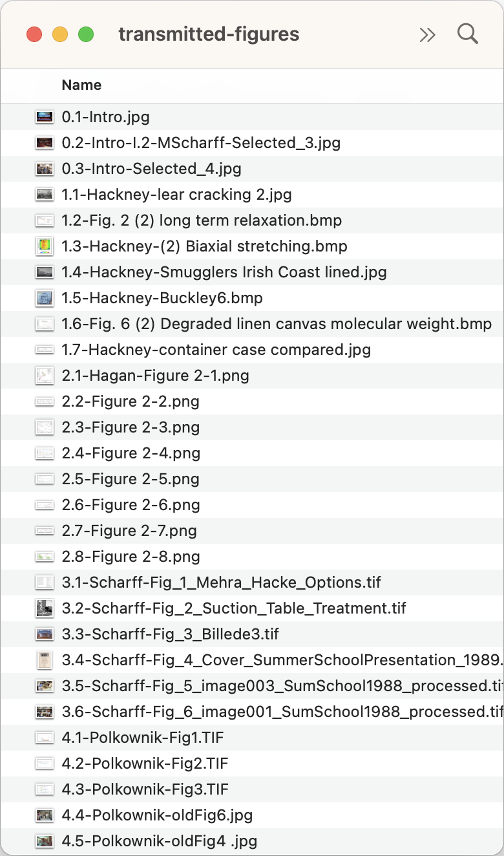
Task: Select 3.1-Scharff-Fig_1_Mehra_Hacke_Options.tif
Action: (221, 583)
